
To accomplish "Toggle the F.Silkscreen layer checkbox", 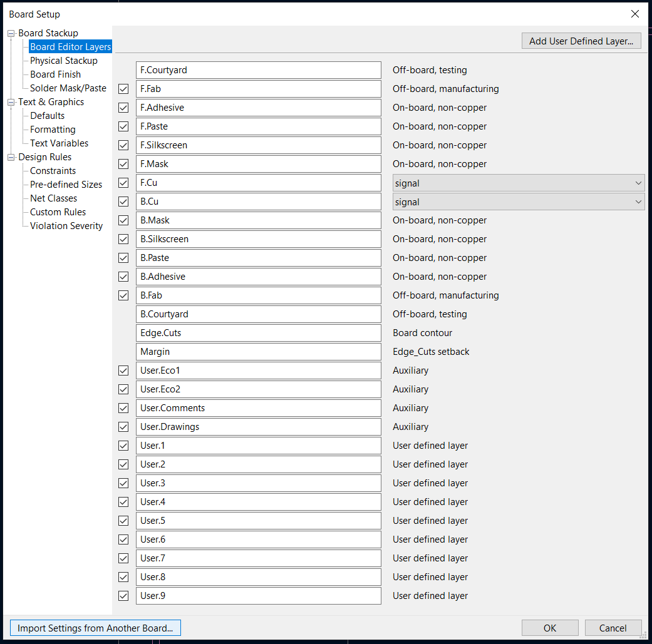I will tap(123, 145).
